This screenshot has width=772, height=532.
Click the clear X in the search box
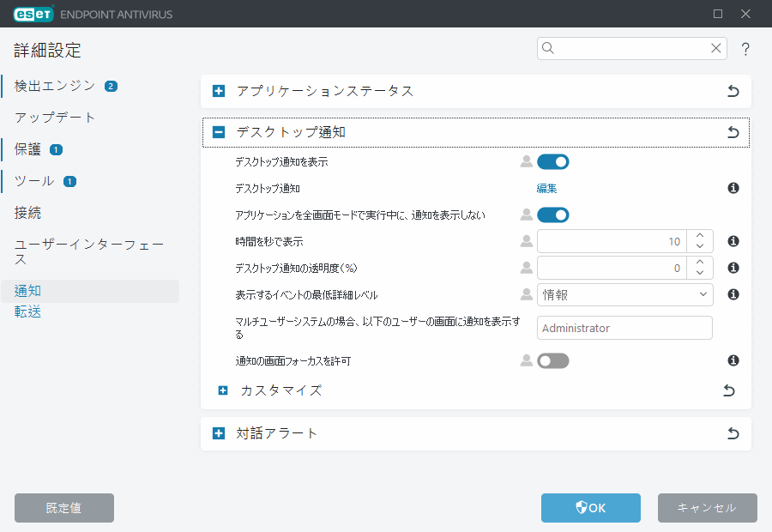716,49
